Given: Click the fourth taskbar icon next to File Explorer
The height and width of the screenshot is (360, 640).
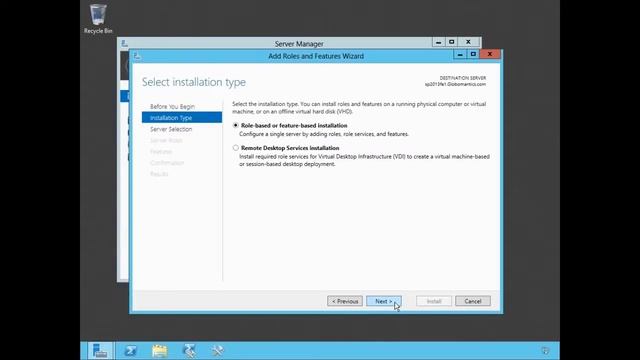Looking at the screenshot, I should coord(189,351).
